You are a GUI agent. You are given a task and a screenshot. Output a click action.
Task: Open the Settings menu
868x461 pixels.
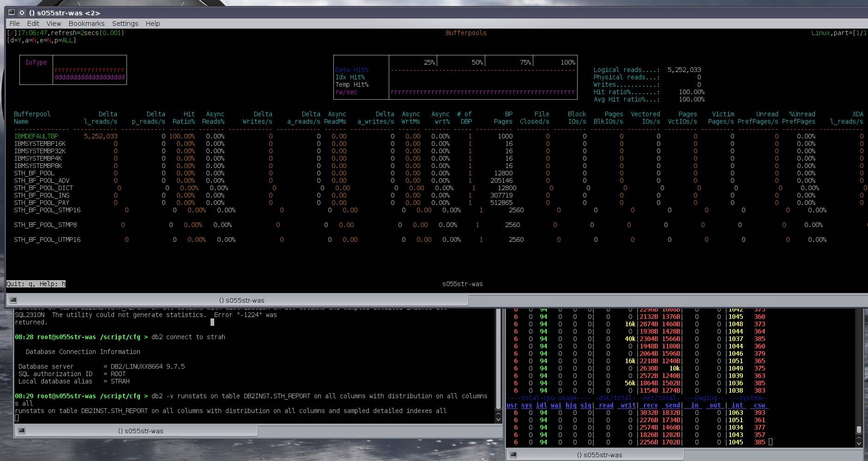(x=125, y=24)
